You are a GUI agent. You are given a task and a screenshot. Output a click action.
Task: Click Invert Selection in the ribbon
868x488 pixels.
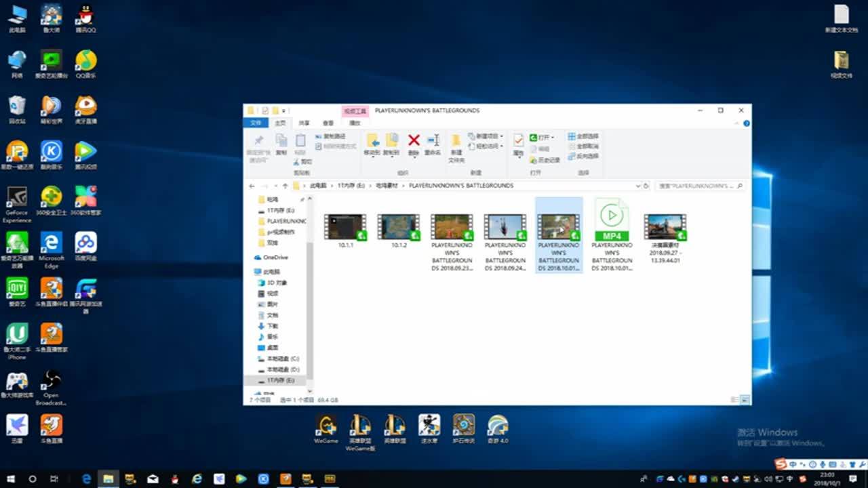coord(583,156)
